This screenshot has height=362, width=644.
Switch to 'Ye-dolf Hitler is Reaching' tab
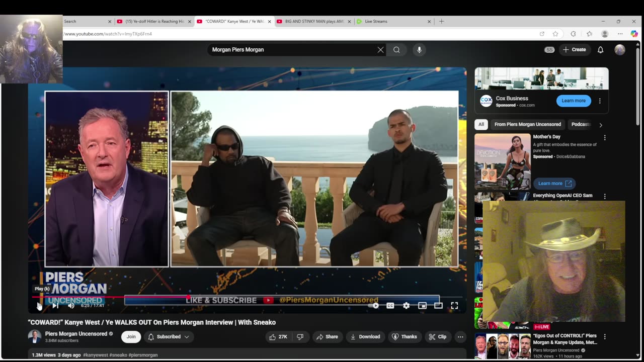click(x=154, y=22)
